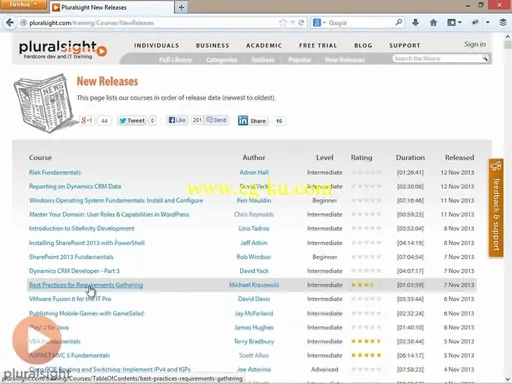Open the Academic menu
This screenshot has width=512, height=384.
coord(264,46)
